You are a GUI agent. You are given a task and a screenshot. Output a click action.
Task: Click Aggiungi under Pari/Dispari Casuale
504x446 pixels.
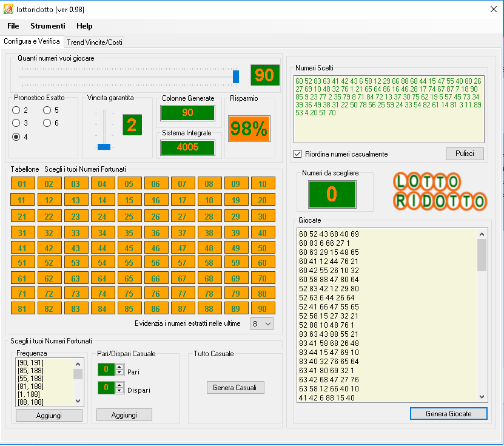tap(124, 415)
